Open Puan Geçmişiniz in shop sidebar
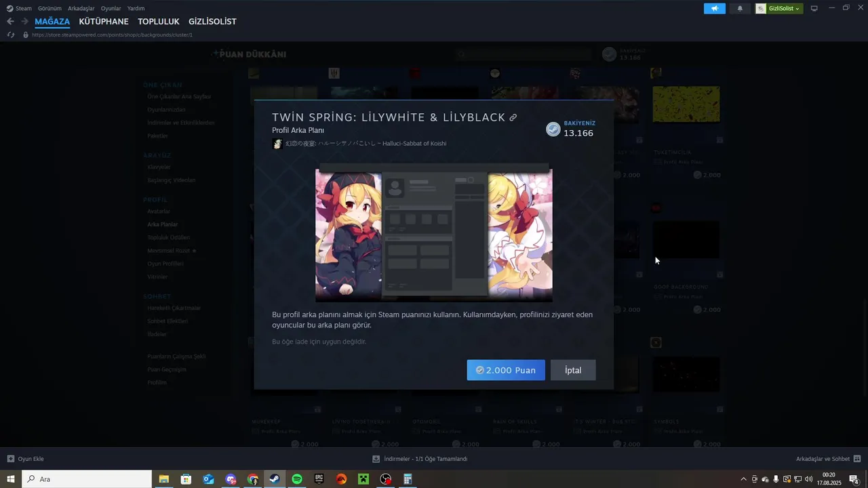868x488 pixels. 167,369
